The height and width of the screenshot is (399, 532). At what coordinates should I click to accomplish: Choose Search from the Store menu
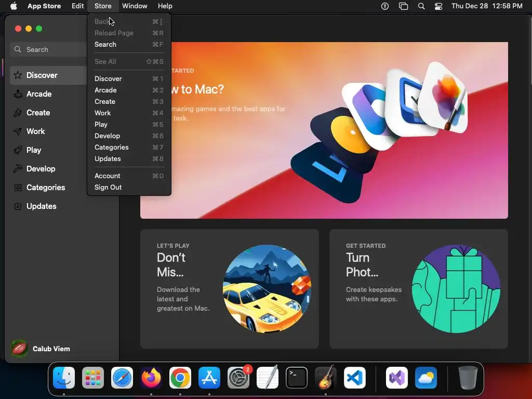(x=129, y=45)
